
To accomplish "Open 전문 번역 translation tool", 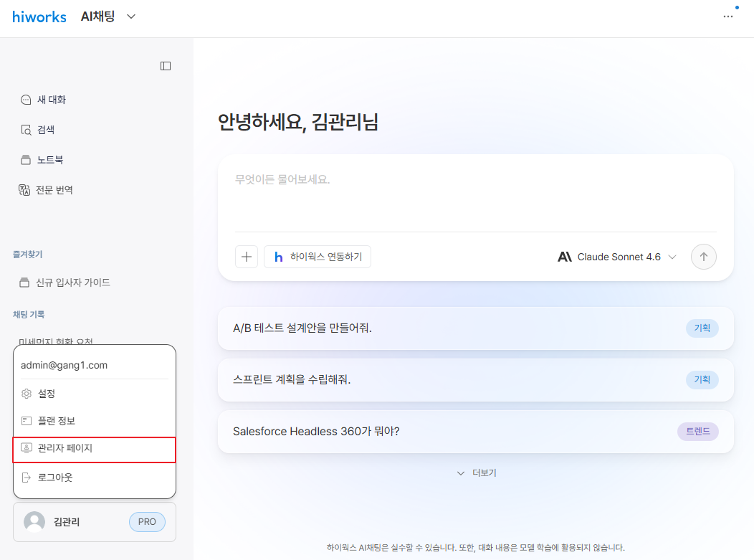I will coord(46,190).
